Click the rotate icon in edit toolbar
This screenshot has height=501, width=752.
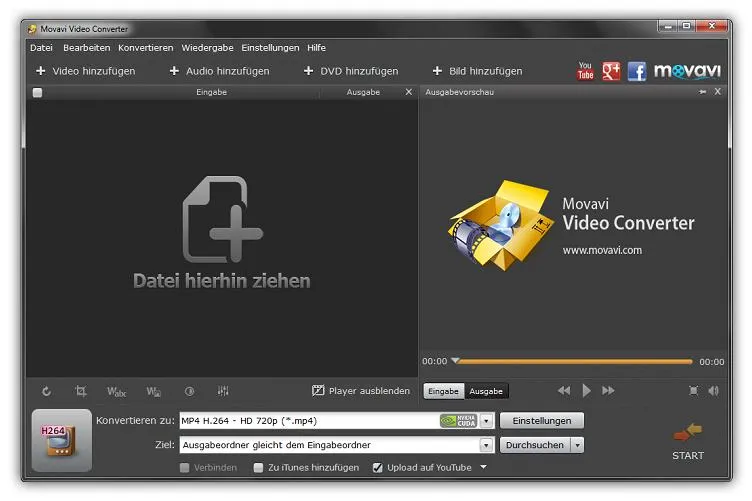(x=47, y=391)
